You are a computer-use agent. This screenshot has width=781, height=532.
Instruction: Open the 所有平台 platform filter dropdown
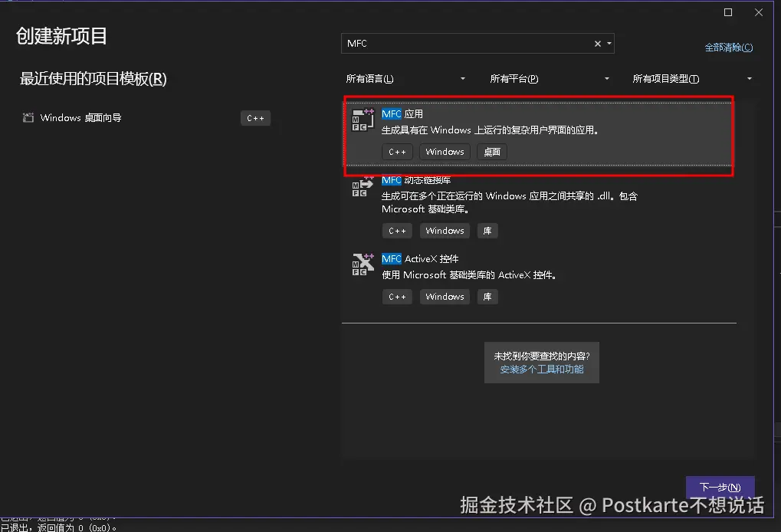[550, 79]
